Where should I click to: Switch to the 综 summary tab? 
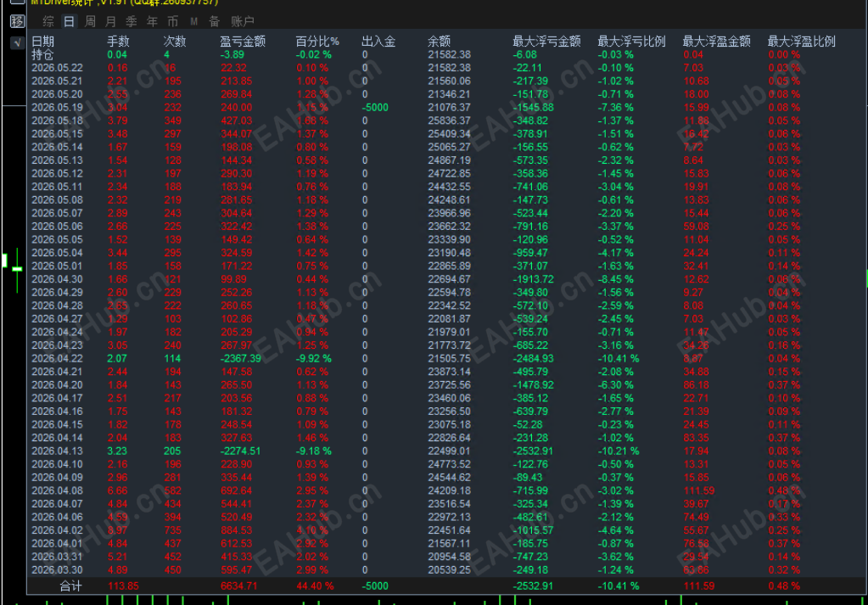[48, 21]
